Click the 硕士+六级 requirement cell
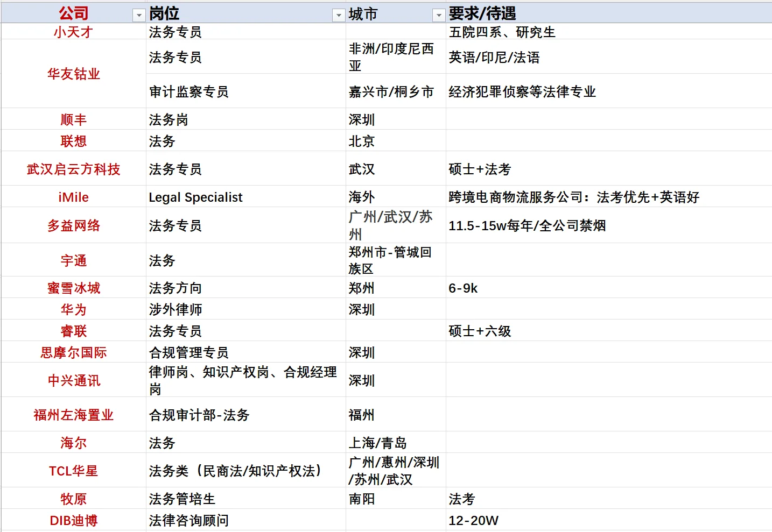The width and height of the screenshot is (772, 532). (609, 331)
